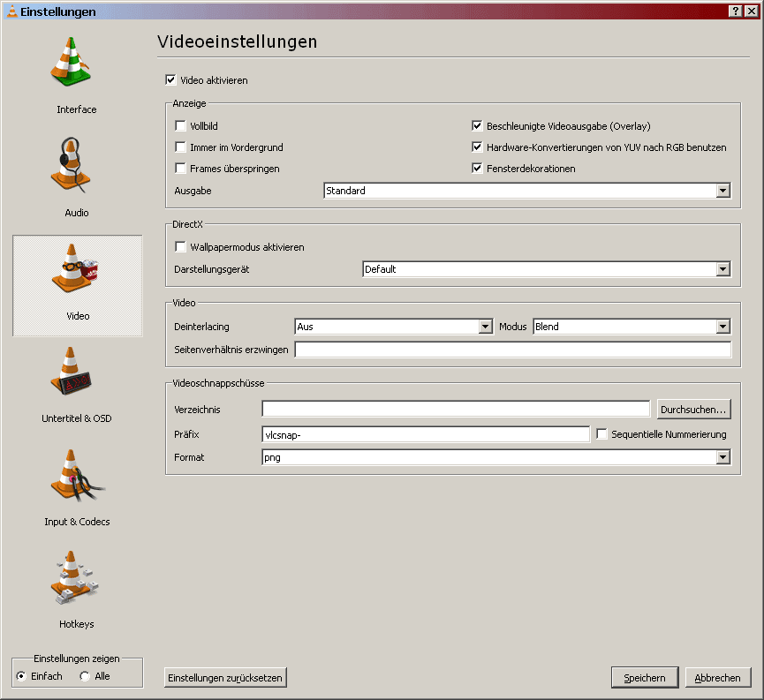Click the Hotkeys category label
This screenshot has width=764, height=700.
click(x=77, y=624)
